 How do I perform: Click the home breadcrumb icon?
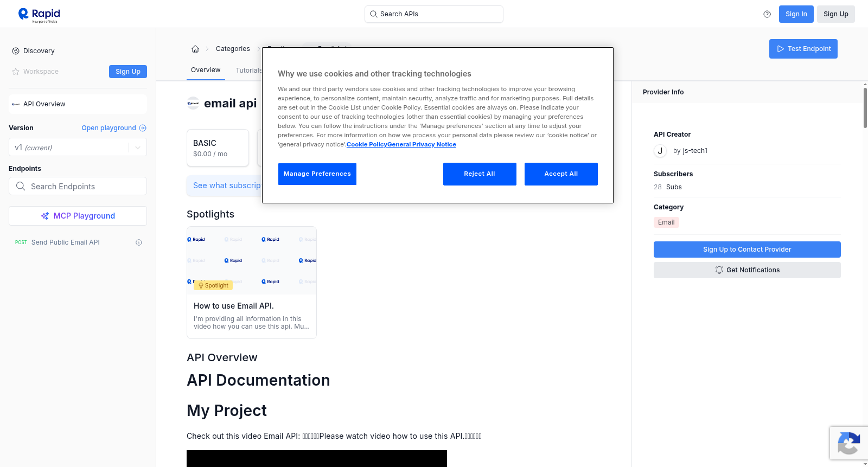pos(195,49)
